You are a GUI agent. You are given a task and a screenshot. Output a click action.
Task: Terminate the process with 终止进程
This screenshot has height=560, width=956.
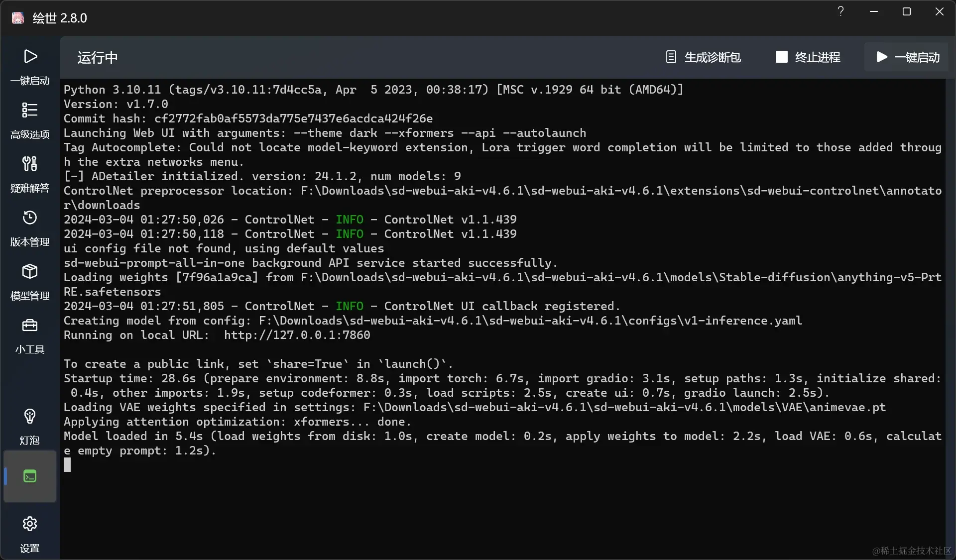coord(818,57)
